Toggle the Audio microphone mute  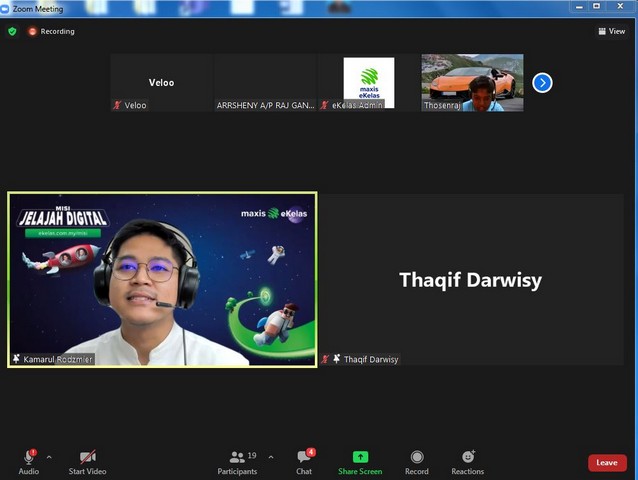tap(29, 457)
